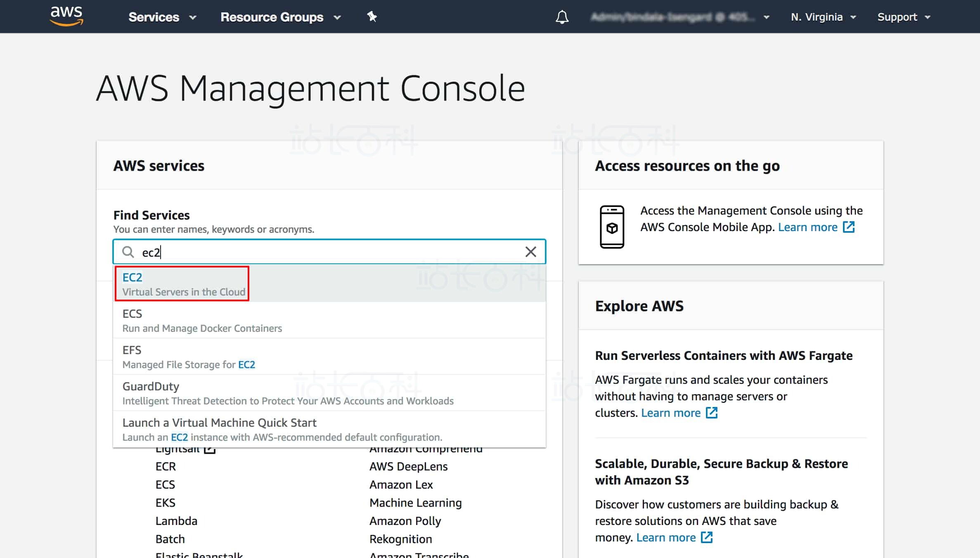Image resolution: width=980 pixels, height=558 pixels.
Task: Open Learn more link for AWS Fargate
Action: 670,413
